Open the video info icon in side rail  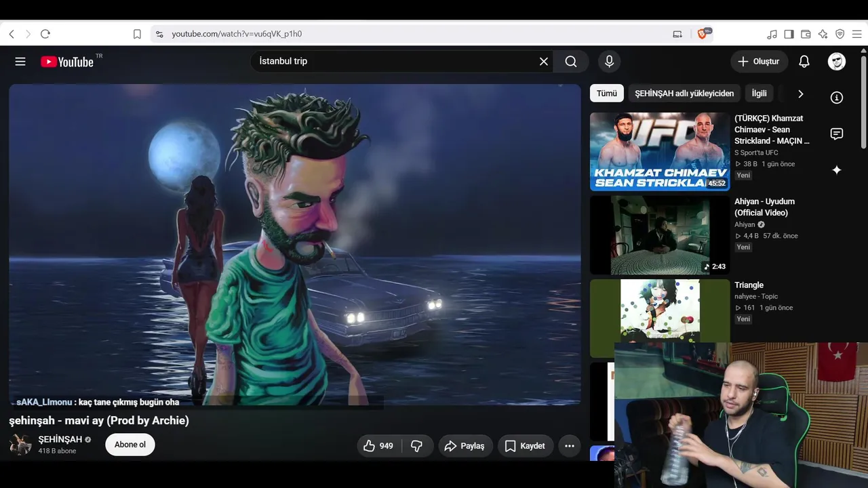[x=837, y=98]
